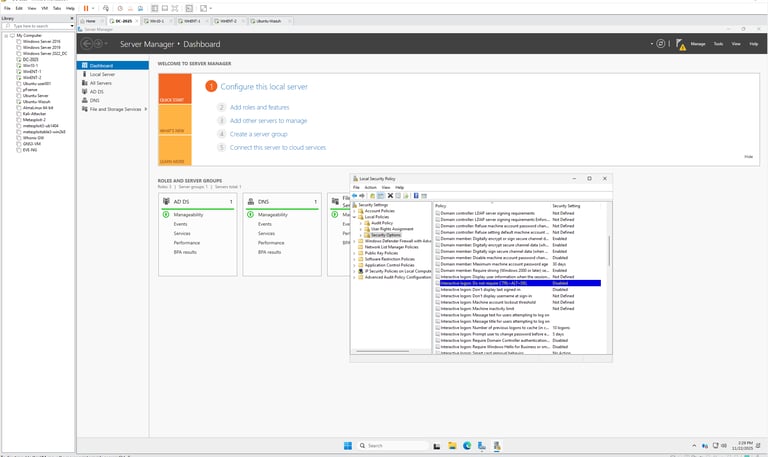Click Add roles and features link
Screen dimensions: 768x457
(260, 107)
